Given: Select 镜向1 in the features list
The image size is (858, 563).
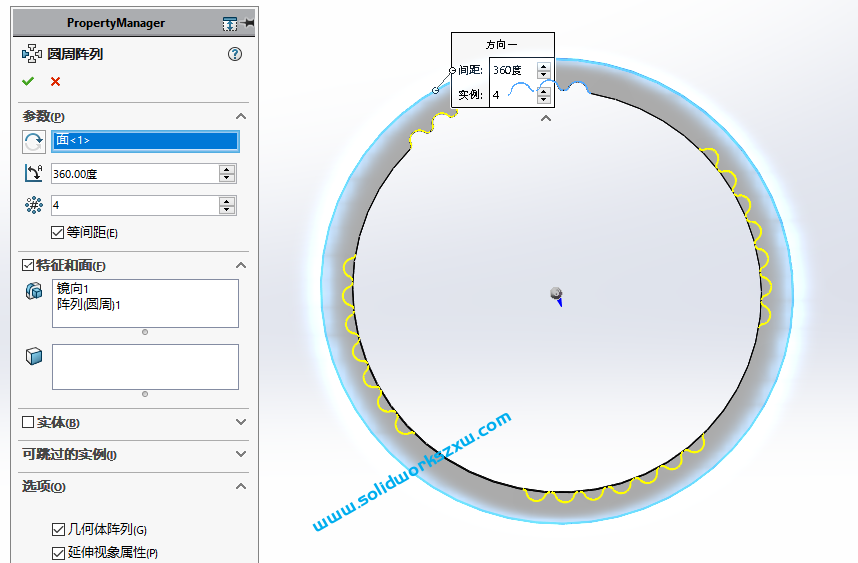Looking at the screenshot, I should pos(72,288).
